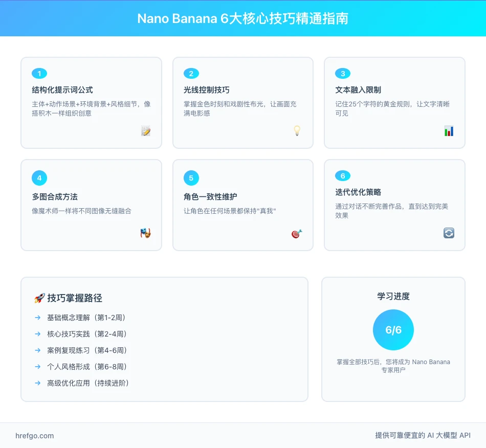This screenshot has width=486, height=448.
Task: Click 核心技巧实践（第2-4周）list item
Action: [87, 334]
